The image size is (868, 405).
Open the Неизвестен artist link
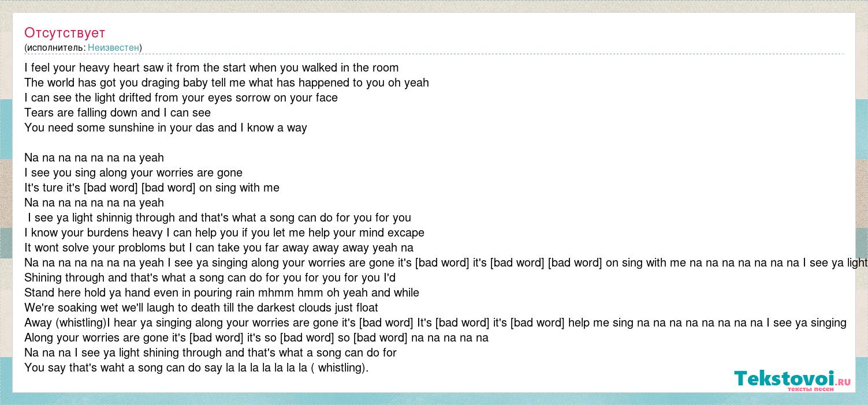click(113, 48)
